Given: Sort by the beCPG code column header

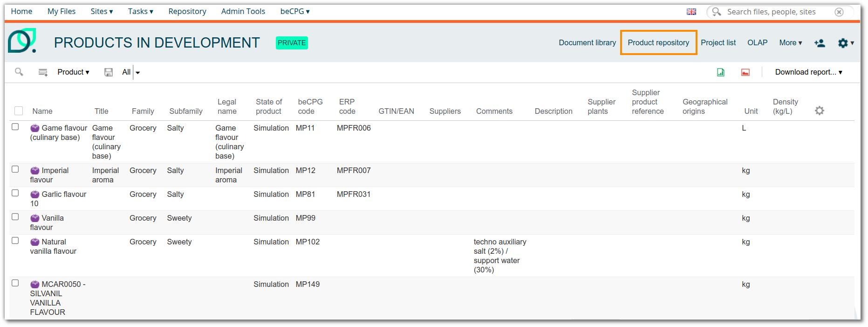Looking at the screenshot, I should [x=310, y=106].
